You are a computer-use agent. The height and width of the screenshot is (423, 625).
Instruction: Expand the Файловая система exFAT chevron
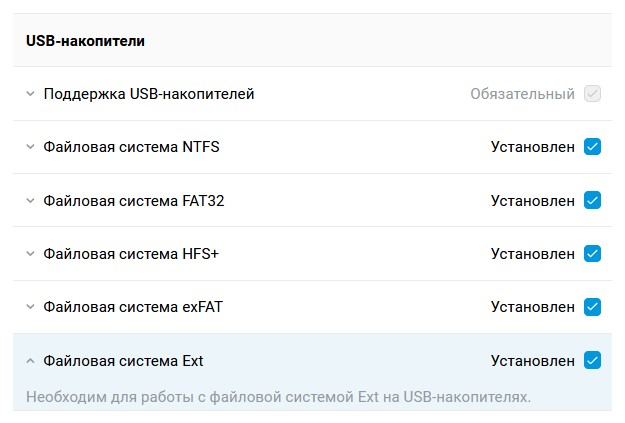(x=30, y=306)
